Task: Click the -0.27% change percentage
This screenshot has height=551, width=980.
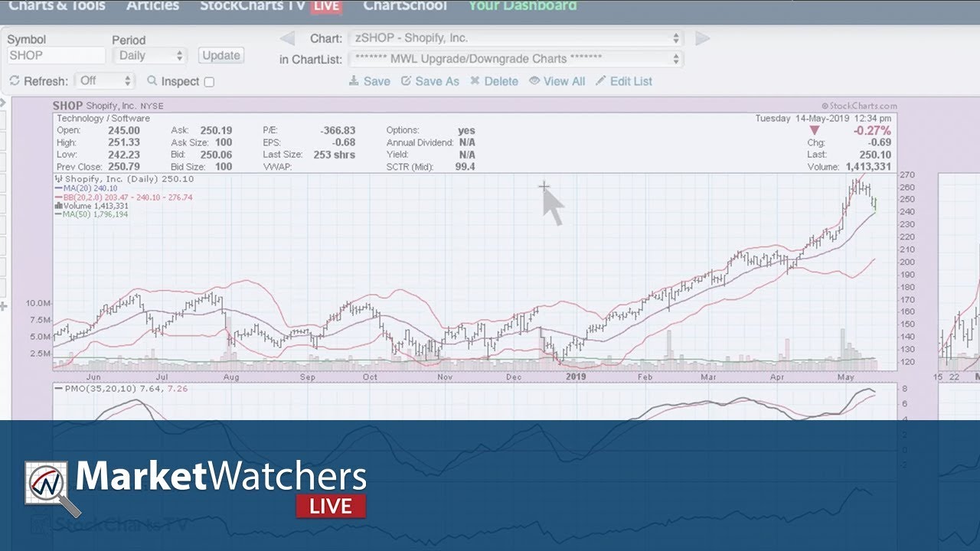Action: click(872, 131)
